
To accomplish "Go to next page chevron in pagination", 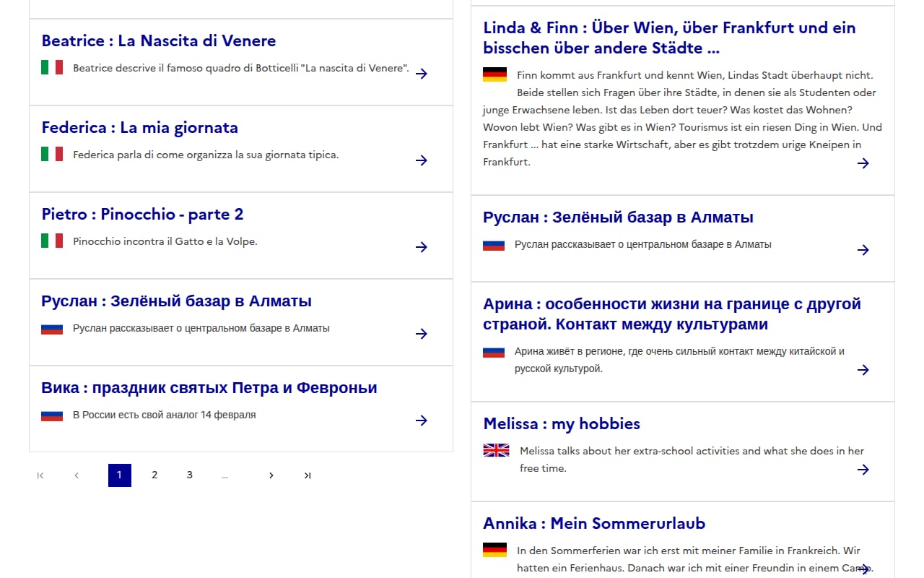I will pyautogui.click(x=271, y=475).
